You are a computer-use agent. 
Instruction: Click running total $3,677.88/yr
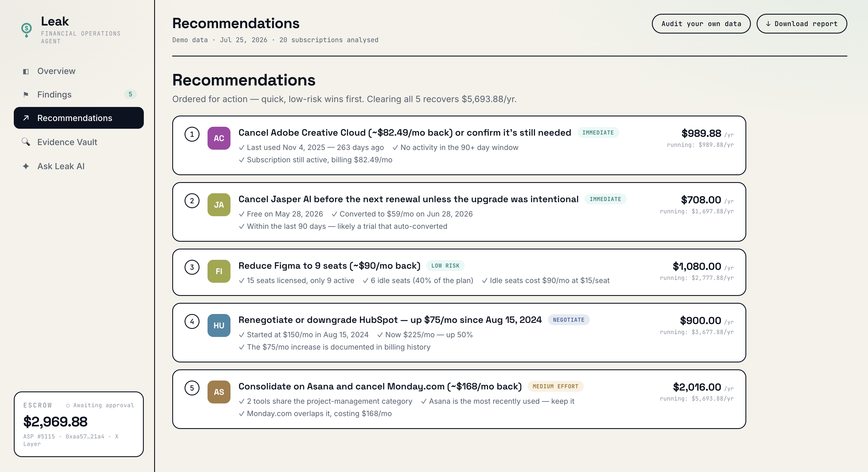coord(697,332)
